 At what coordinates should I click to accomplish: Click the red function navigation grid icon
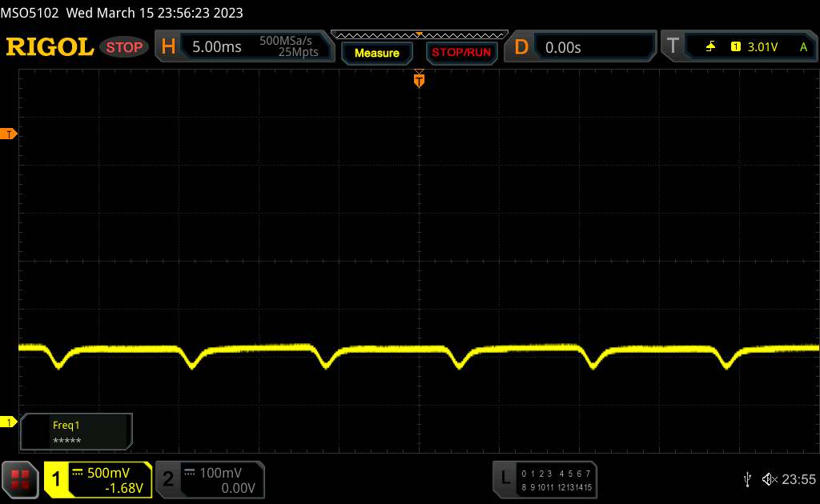20,479
